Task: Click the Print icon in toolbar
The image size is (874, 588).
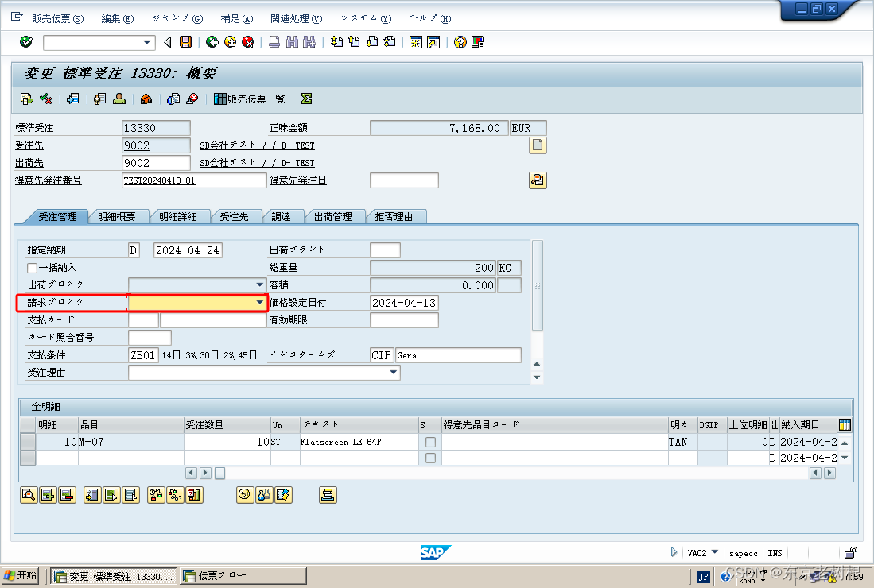Action: pos(274,42)
